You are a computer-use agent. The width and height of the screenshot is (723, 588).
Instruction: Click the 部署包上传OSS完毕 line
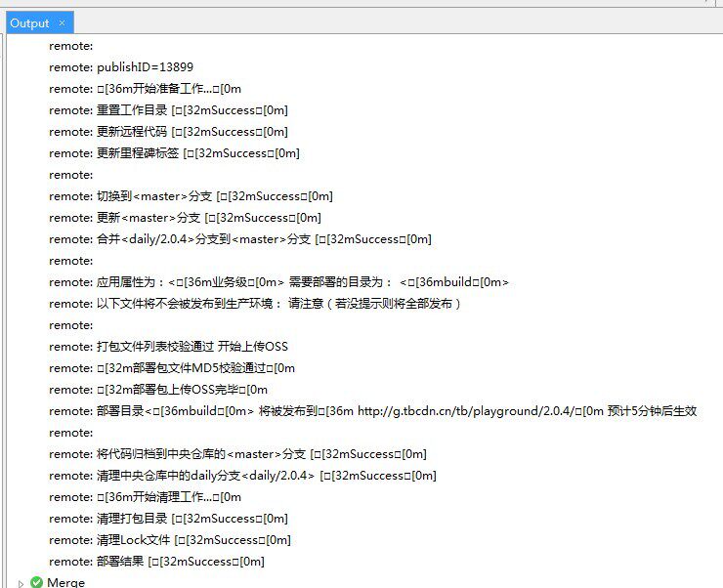pyautogui.click(x=158, y=390)
